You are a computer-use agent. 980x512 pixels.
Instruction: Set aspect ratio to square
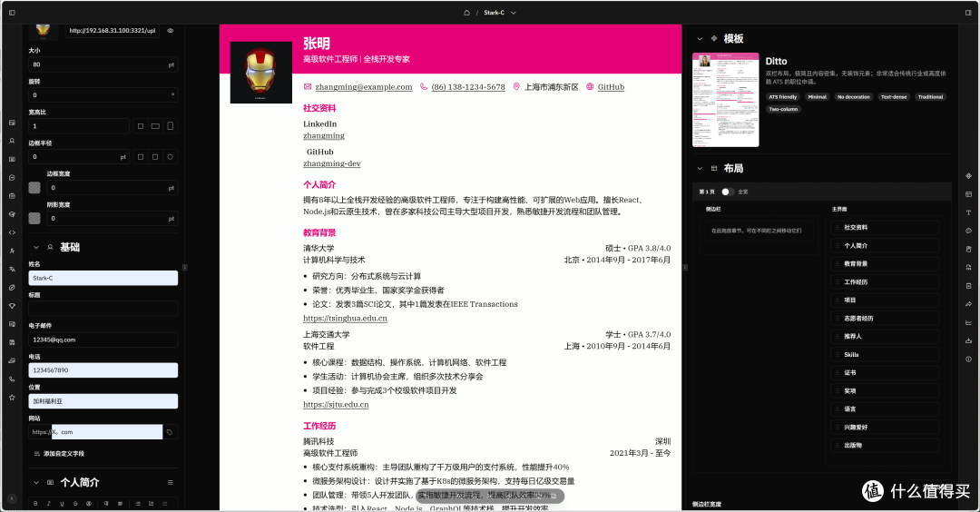(140, 125)
